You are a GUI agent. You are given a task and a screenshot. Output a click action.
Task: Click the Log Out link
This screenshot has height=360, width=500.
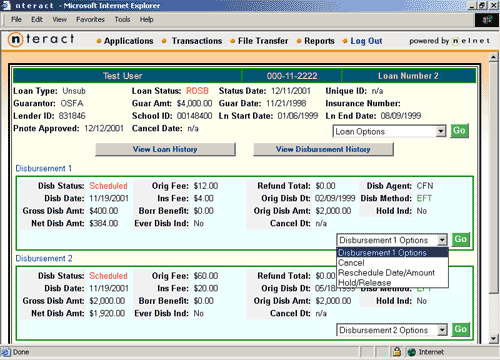[x=366, y=41]
